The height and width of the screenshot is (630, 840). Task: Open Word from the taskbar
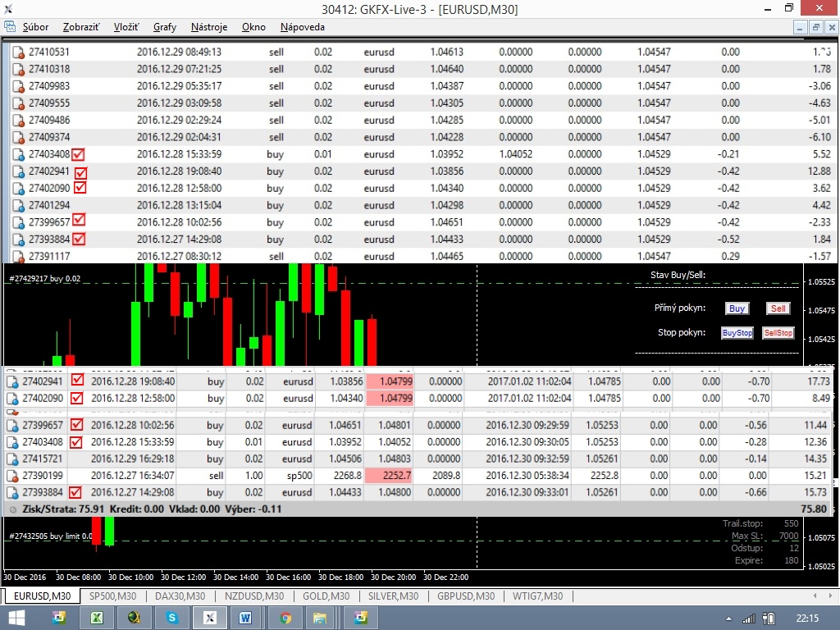(245, 618)
